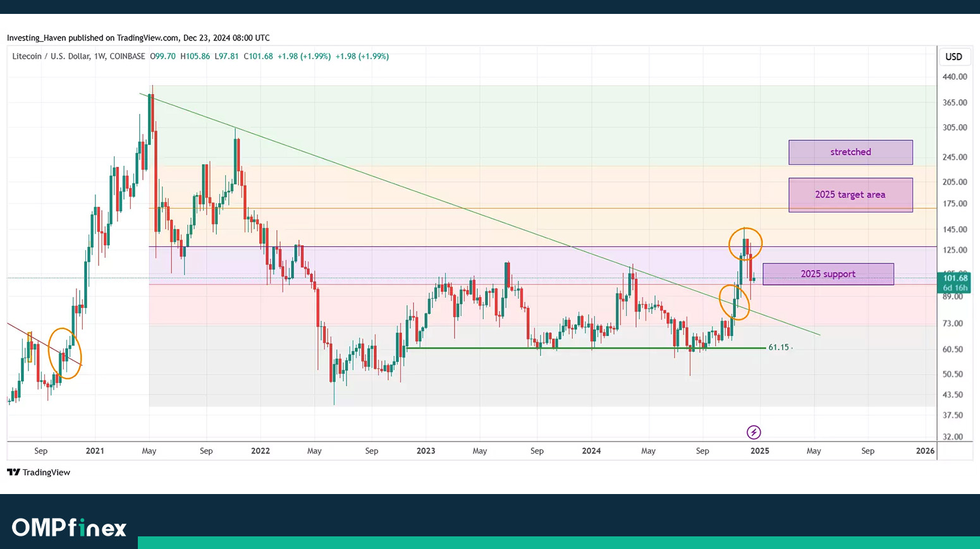This screenshot has height=549, width=980.
Task: Select the orange circle near late 2020
Action: click(65, 354)
